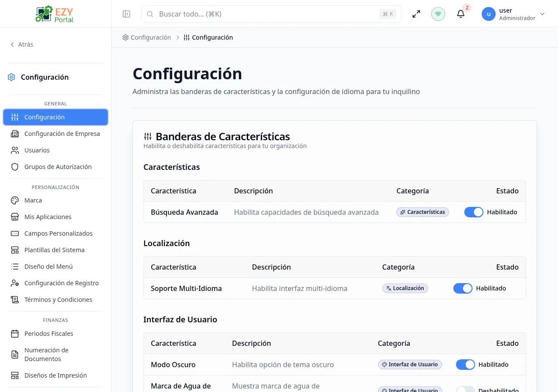558x392 pixels.
Task: Click the red notification count badge
Action: [467, 8]
